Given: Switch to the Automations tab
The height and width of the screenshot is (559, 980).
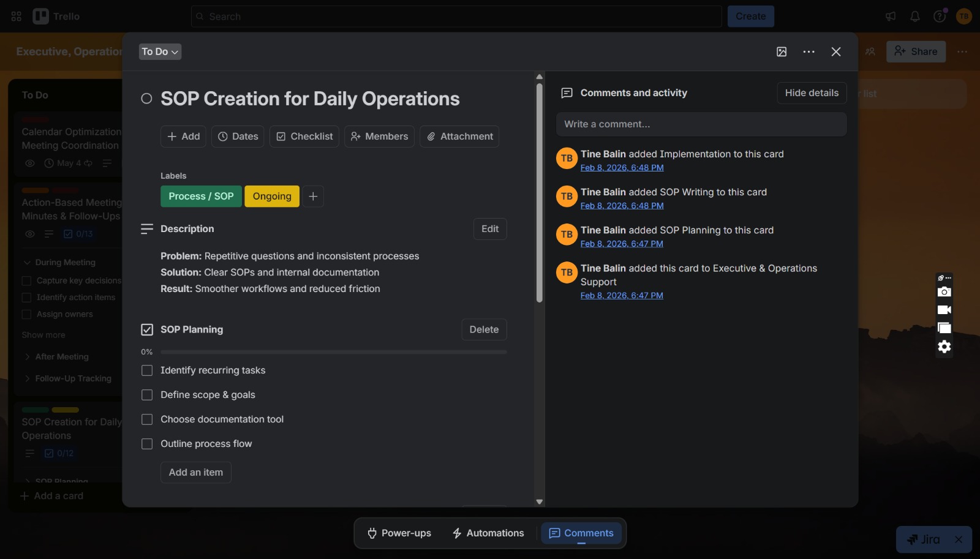Looking at the screenshot, I should [x=488, y=533].
